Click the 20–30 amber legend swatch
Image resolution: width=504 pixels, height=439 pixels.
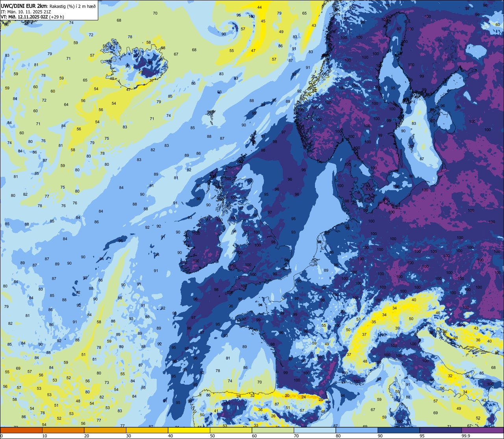(105, 430)
